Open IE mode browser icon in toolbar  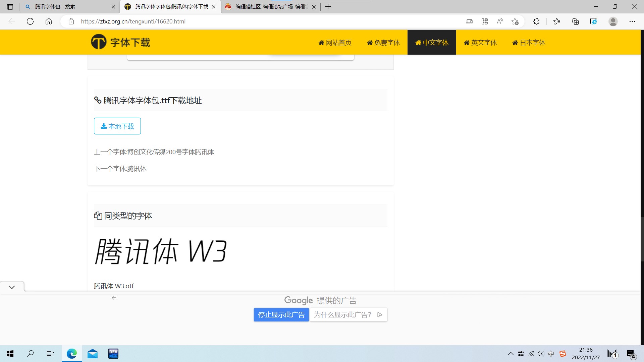(594, 21)
